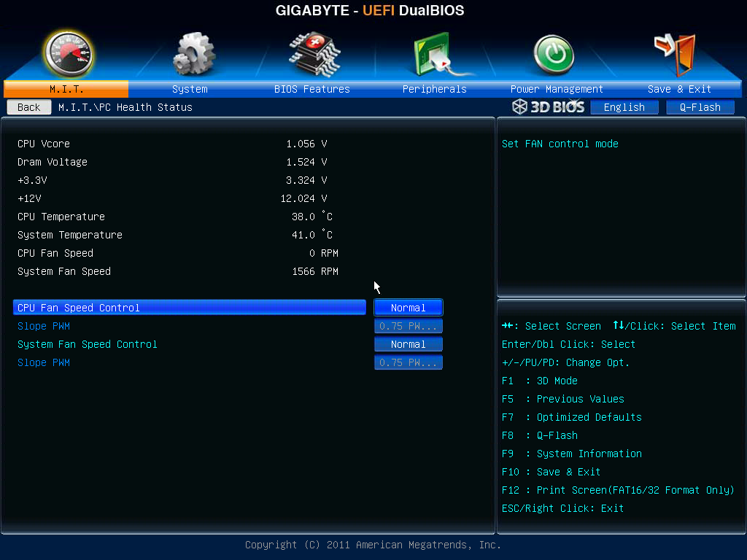Viewport: 747px width, 560px height.
Task: Click the F1 : 3D Mode hint
Action: [540, 381]
